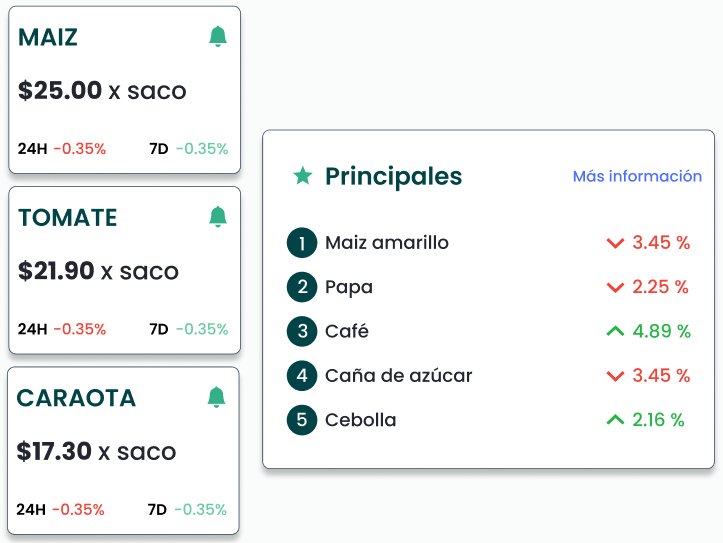Image resolution: width=723 pixels, height=543 pixels.
Task: Click the CARAOTA 7D change value
Action: (x=200, y=509)
